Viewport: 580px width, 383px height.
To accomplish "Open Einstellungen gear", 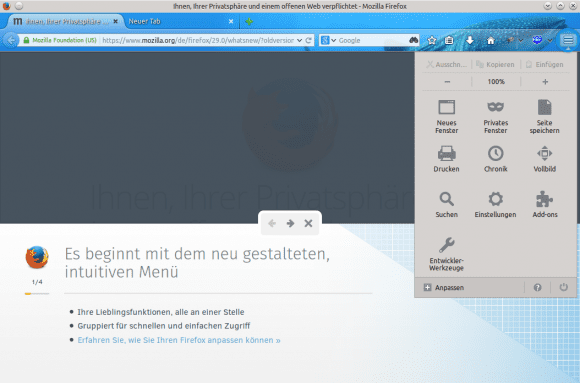I will click(496, 205).
